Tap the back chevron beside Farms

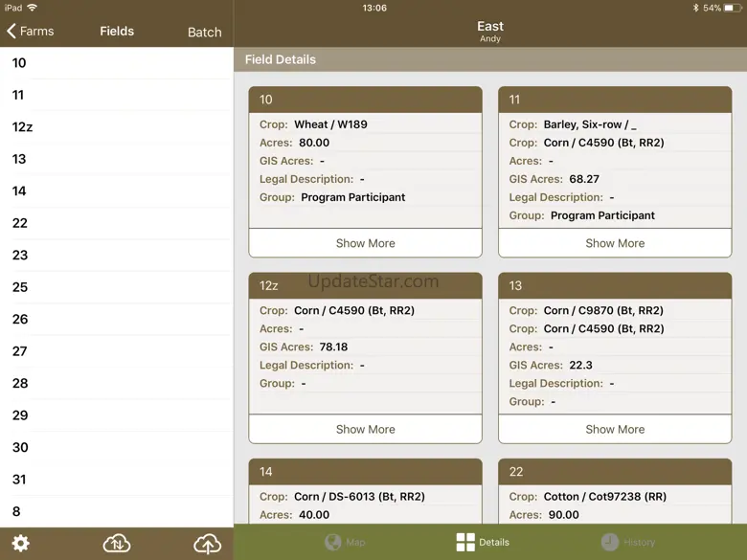[11, 32]
